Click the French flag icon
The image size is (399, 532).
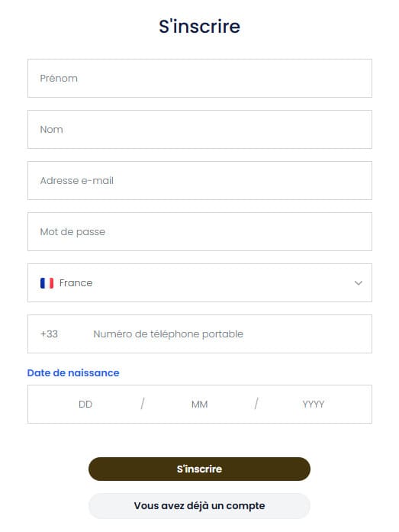(47, 283)
